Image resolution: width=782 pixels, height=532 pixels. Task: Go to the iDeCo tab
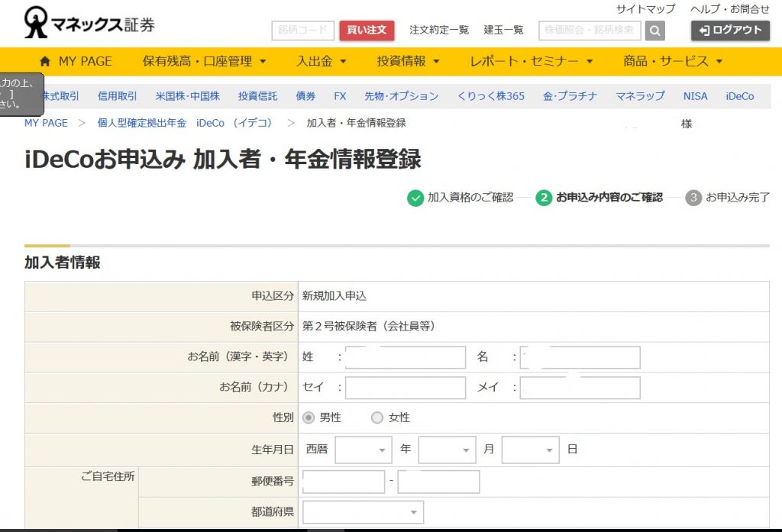click(x=739, y=96)
